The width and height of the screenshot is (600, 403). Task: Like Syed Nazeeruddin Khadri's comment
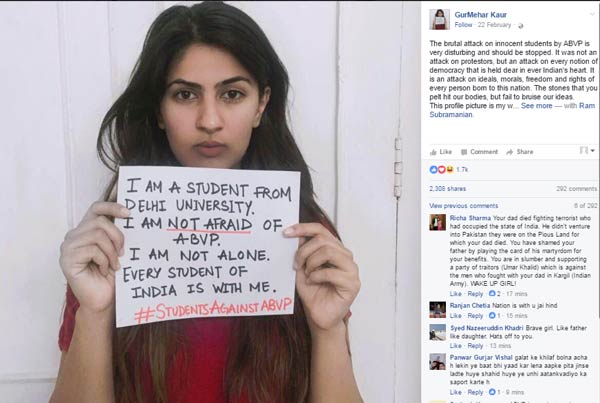[x=455, y=346]
